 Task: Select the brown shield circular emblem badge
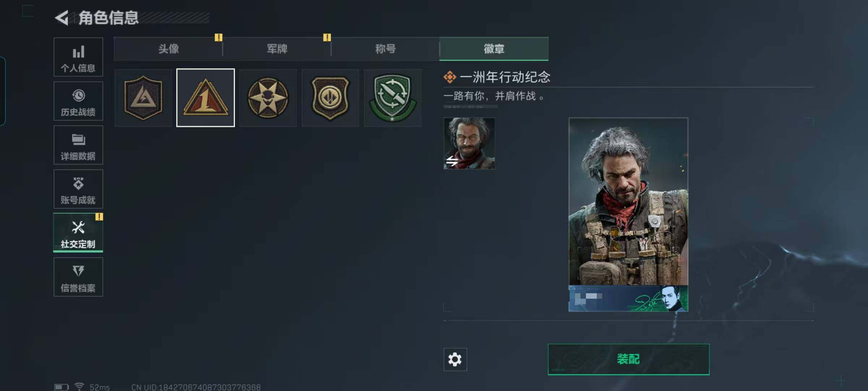point(331,98)
